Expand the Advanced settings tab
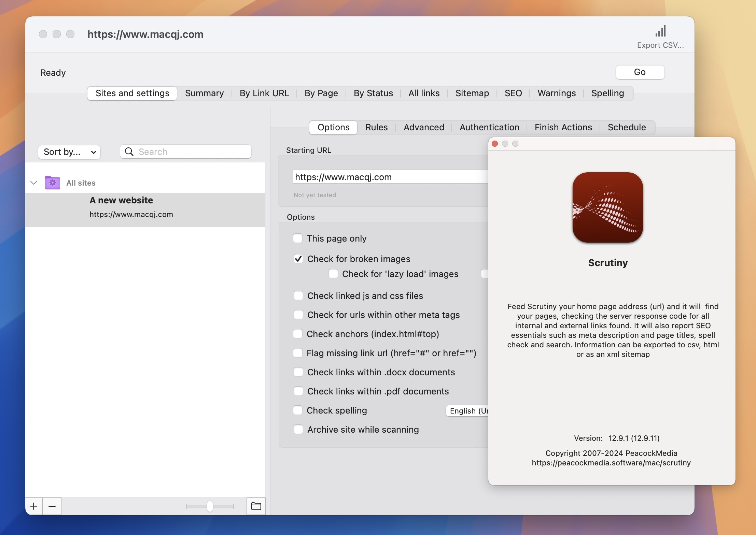This screenshot has height=535, width=756. [424, 127]
